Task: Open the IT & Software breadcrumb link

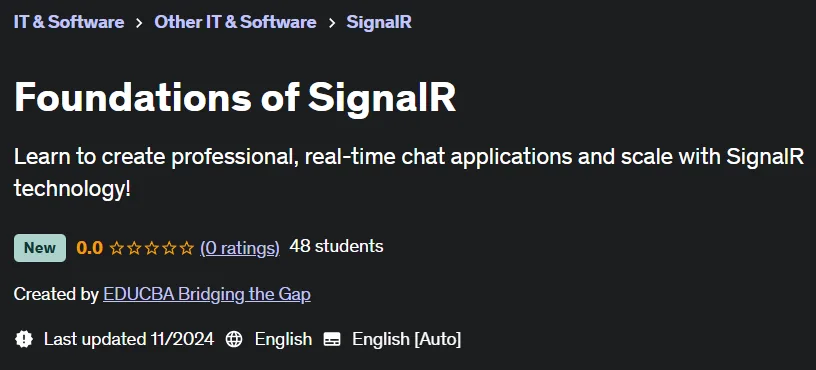Action: 69,22
